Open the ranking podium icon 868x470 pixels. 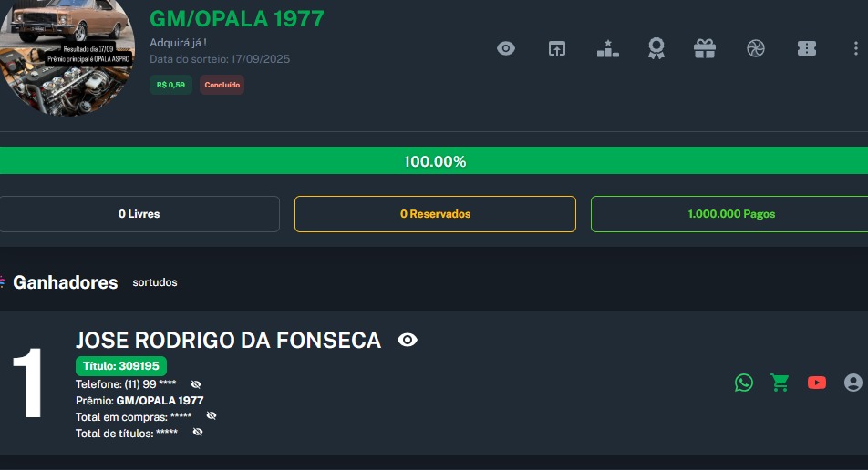pos(607,48)
